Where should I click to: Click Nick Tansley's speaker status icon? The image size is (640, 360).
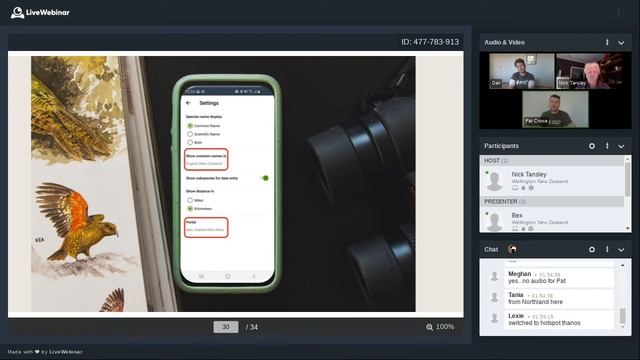pyautogui.click(x=523, y=188)
